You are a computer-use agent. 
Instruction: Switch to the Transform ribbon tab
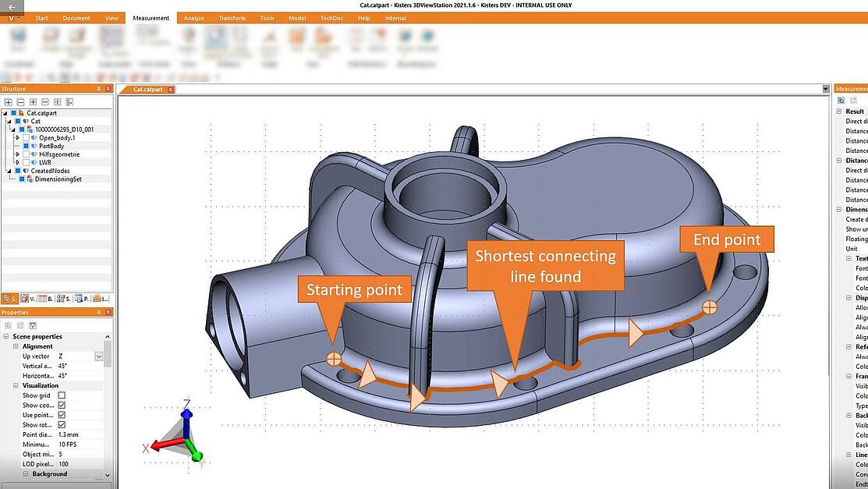coord(232,18)
